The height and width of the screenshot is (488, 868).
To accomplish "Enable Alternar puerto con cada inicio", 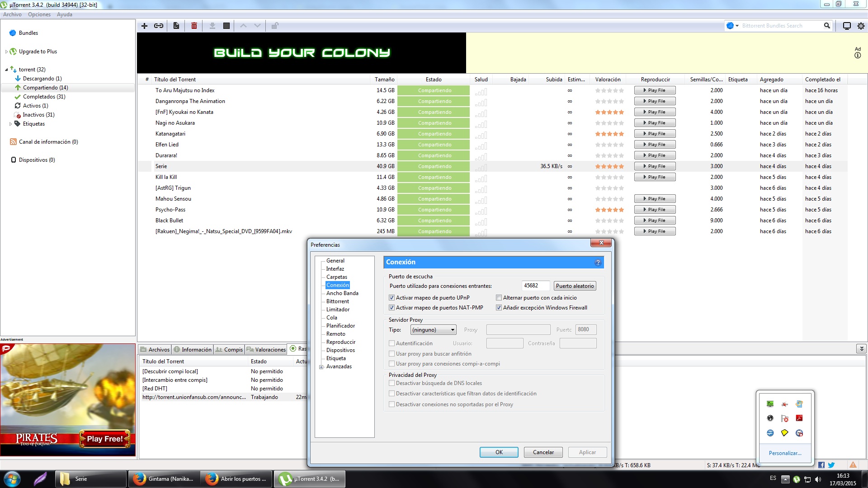I will (x=499, y=298).
